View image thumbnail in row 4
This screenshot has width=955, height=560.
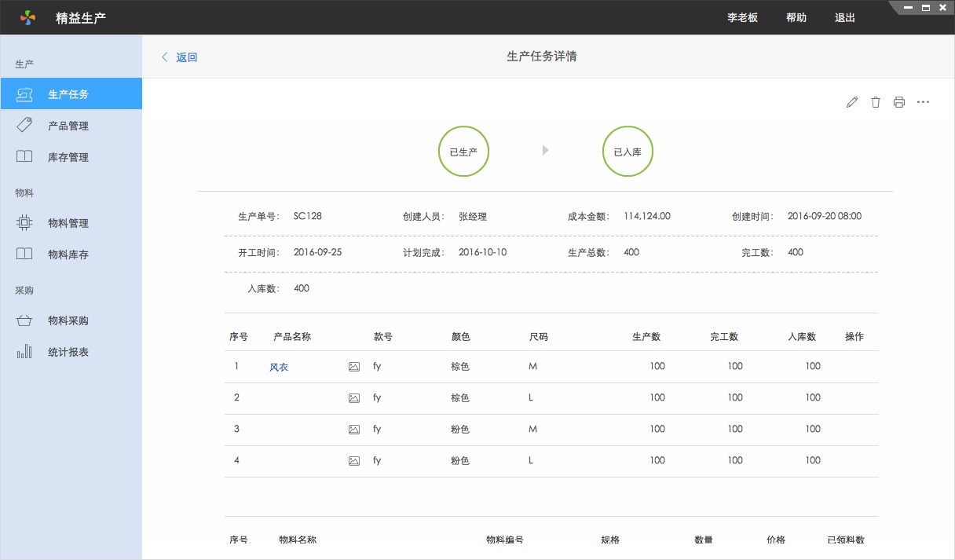coord(356,461)
